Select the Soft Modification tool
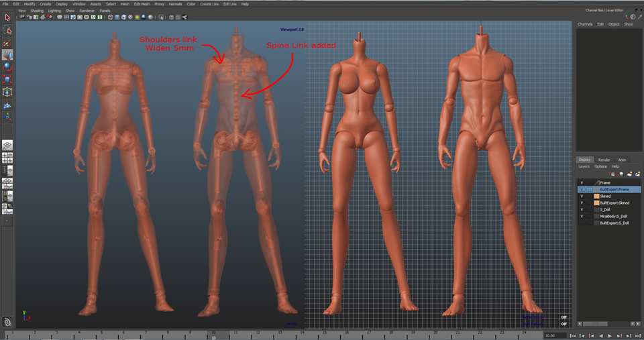Screen dimensions: 644x340 7,105
